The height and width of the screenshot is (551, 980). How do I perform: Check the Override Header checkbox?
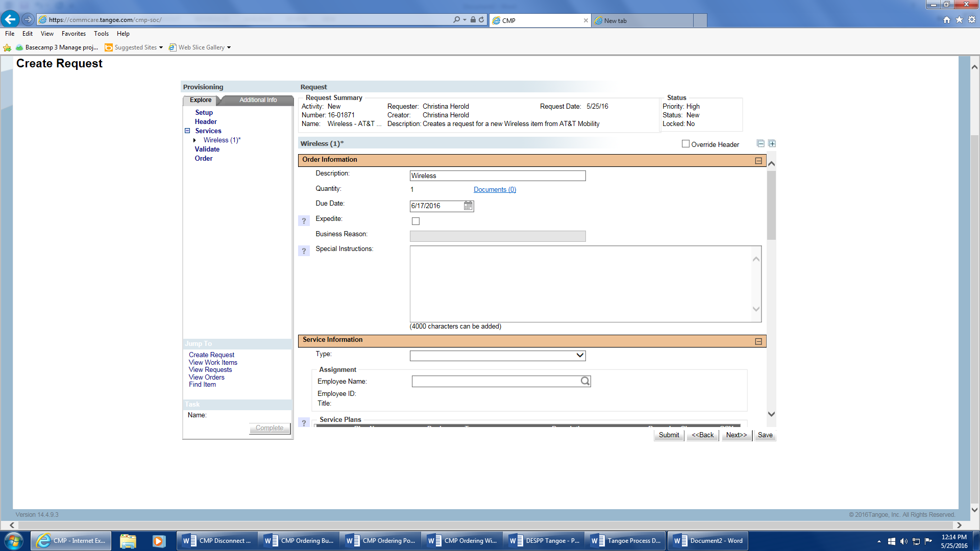(685, 144)
